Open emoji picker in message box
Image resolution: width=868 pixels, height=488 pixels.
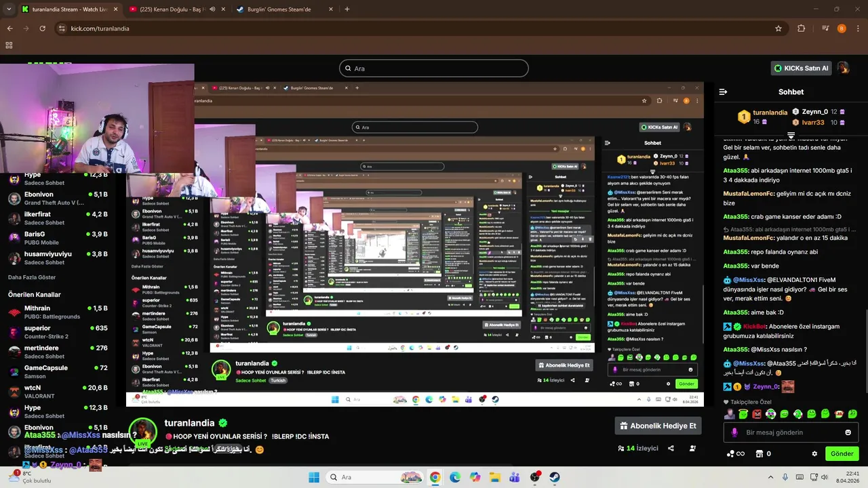click(x=848, y=432)
